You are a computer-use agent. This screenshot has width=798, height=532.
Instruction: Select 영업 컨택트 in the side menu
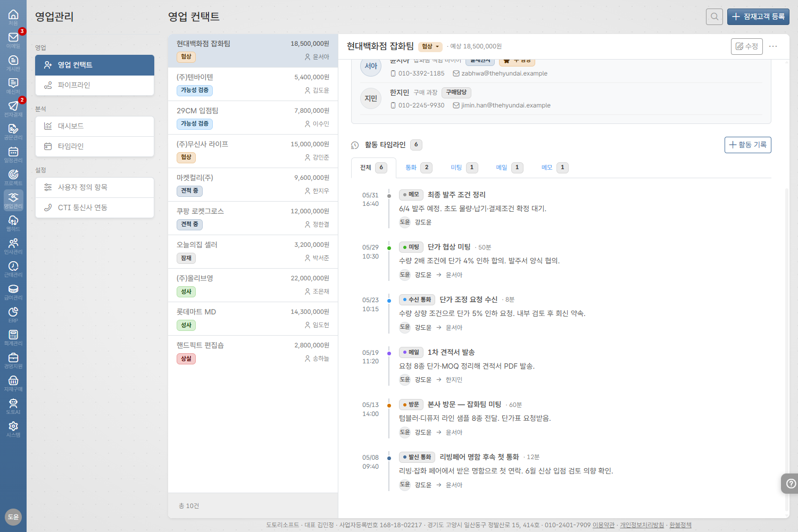tap(95, 65)
